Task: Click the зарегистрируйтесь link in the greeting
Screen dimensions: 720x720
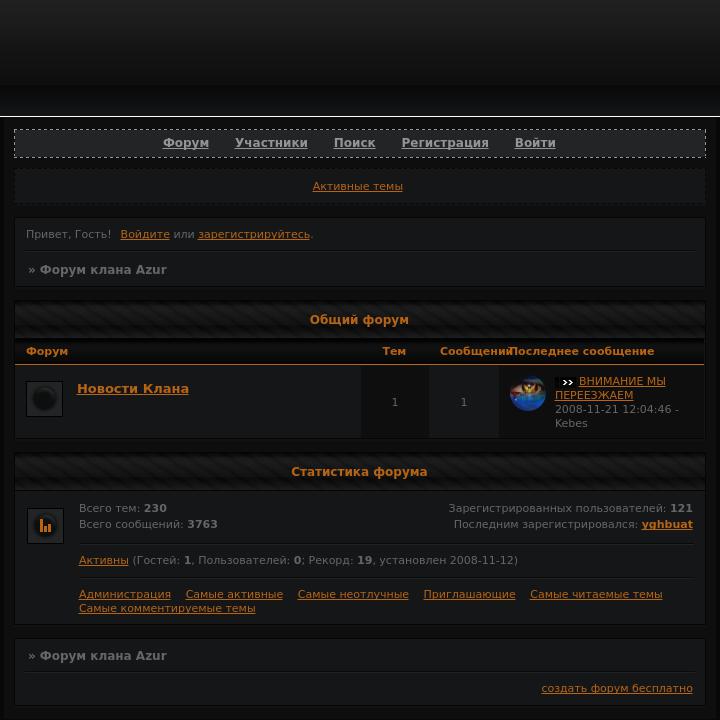Action: coord(254,234)
